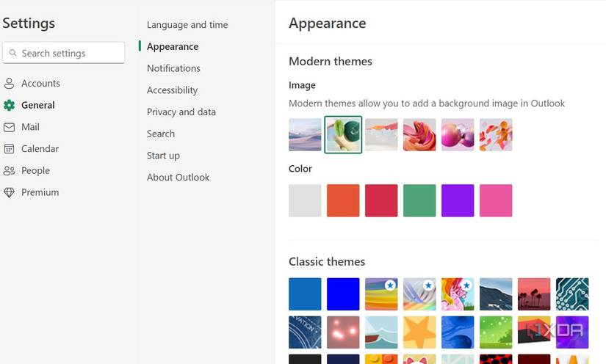Image resolution: width=606 pixels, height=364 pixels.
Task: Click the green General gear icon
Action: tap(9, 105)
